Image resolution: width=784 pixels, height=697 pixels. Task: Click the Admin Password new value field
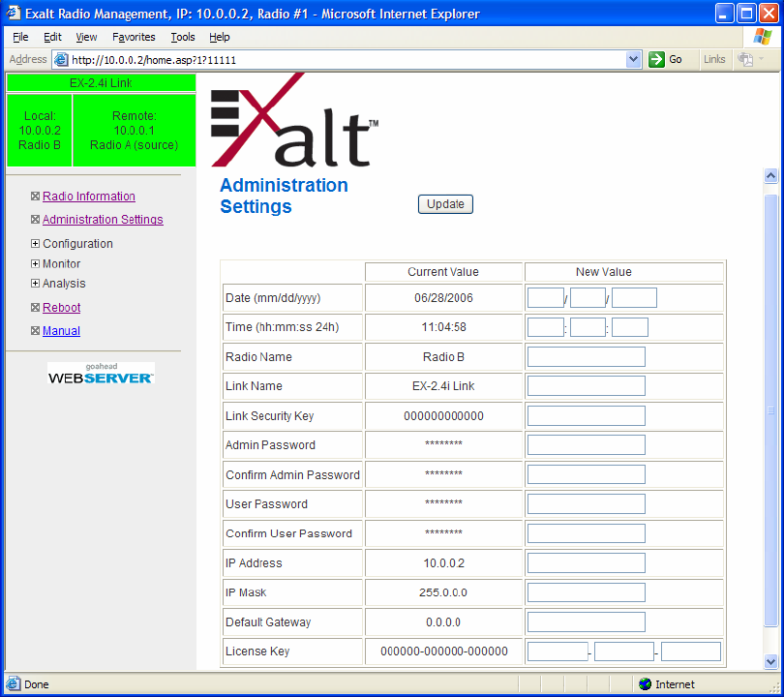tap(586, 445)
